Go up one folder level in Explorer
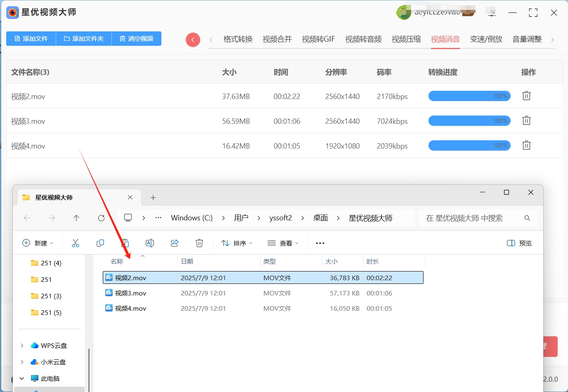This screenshot has width=568, height=392. [76, 218]
